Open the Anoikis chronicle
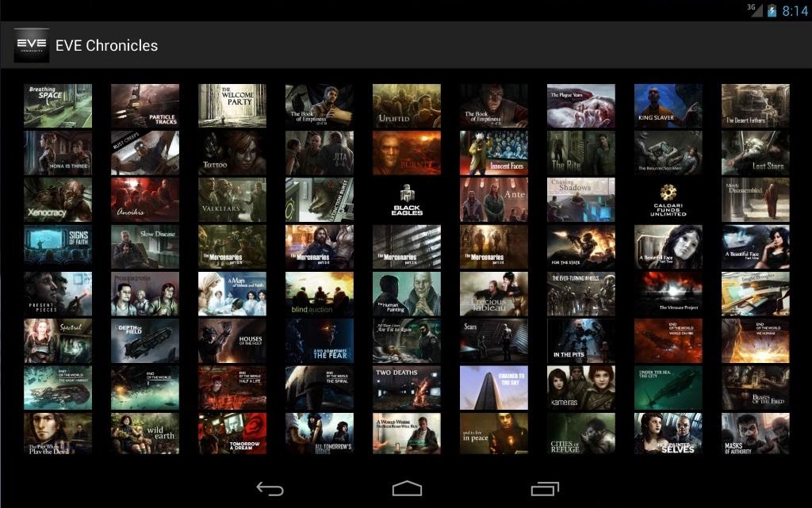This screenshot has width=812, height=508. point(145,200)
